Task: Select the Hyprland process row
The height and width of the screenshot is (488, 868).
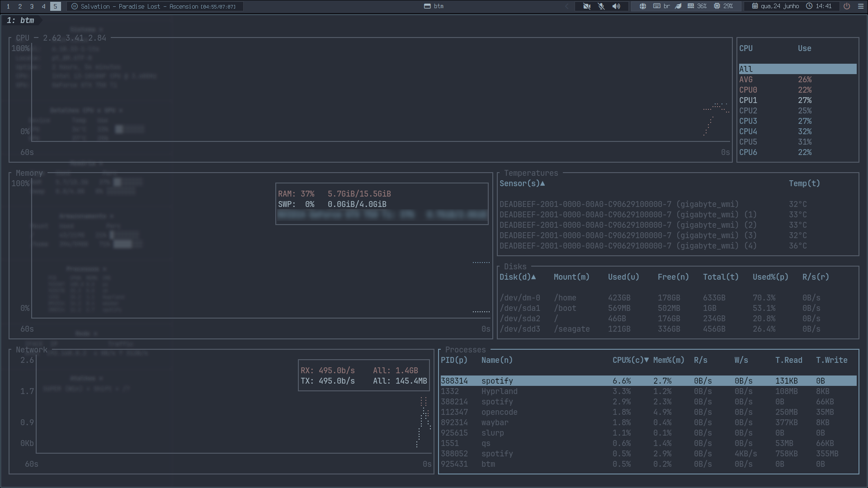Action: click(648, 391)
